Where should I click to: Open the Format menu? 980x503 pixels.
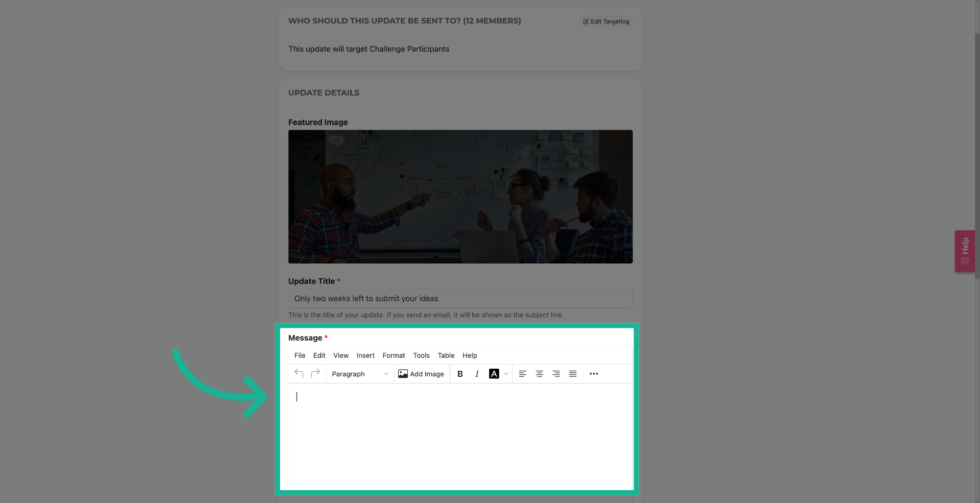pos(394,355)
